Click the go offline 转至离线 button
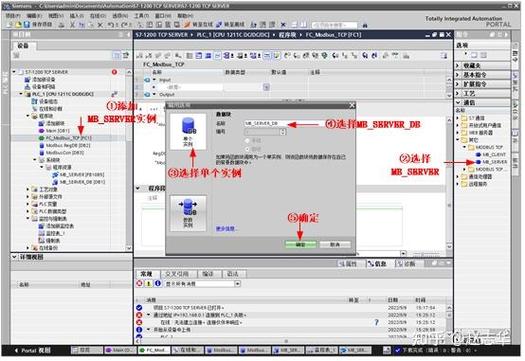Image resolution: width=525 pixels, height=361 pixels. pyautogui.click(x=231, y=24)
